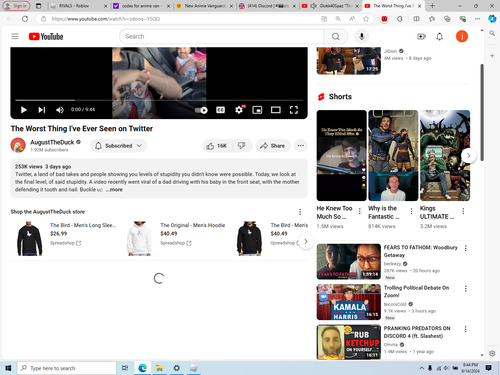Screen dimensions: 500x375
Task: Show next Shorts with the arrow
Action: coord(468,155)
